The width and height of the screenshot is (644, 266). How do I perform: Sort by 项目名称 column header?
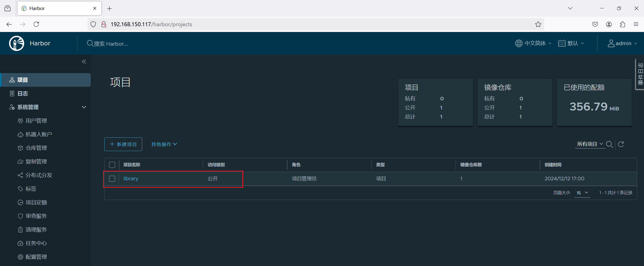point(132,165)
